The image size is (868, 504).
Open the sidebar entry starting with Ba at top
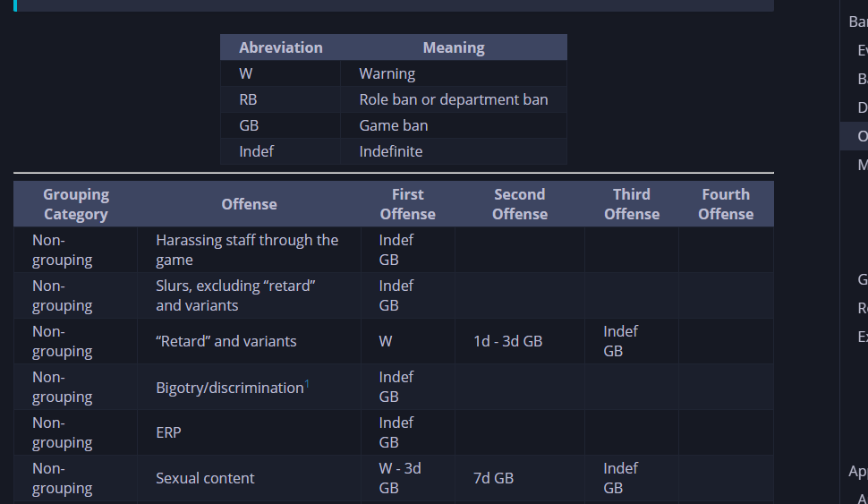[x=857, y=21]
